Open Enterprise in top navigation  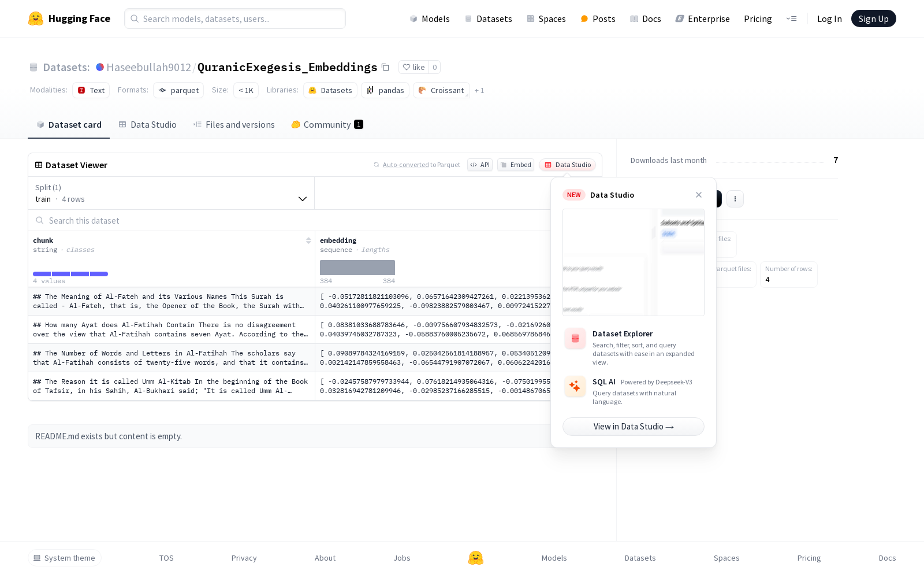click(x=703, y=18)
